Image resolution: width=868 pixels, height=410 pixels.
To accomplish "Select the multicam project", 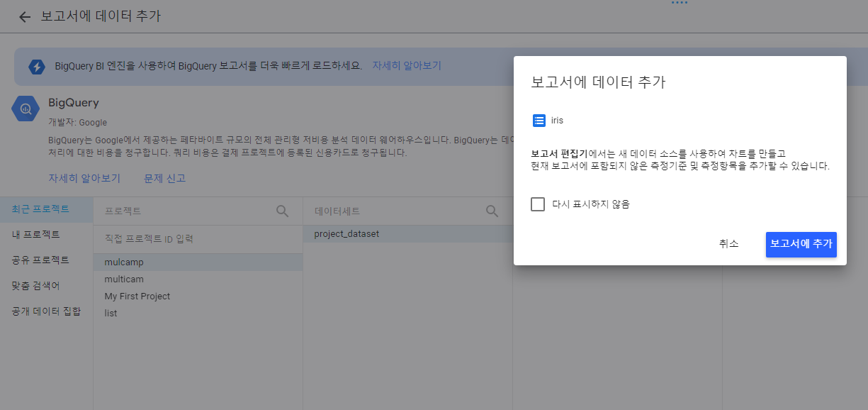I will pyautogui.click(x=198, y=279).
